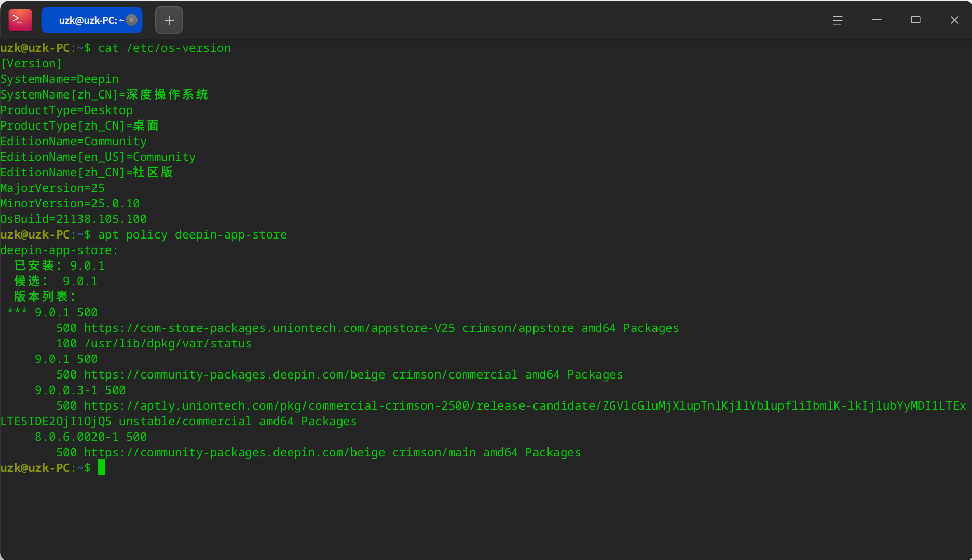Click the terminal app icon in title bar
The height and width of the screenshot is (560, 972).
tap(20, 20)
